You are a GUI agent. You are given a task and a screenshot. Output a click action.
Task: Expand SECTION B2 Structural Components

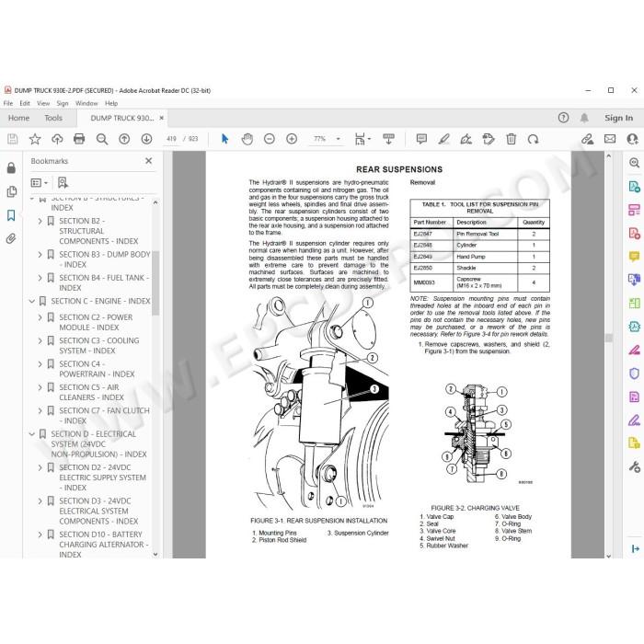coord(40,222)
